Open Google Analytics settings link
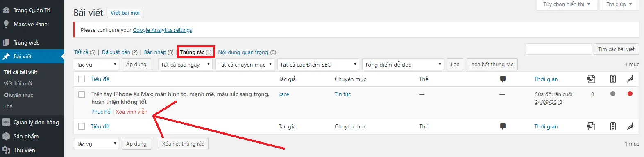The width and height of the screenshot is (644, 157). [162, 30]
